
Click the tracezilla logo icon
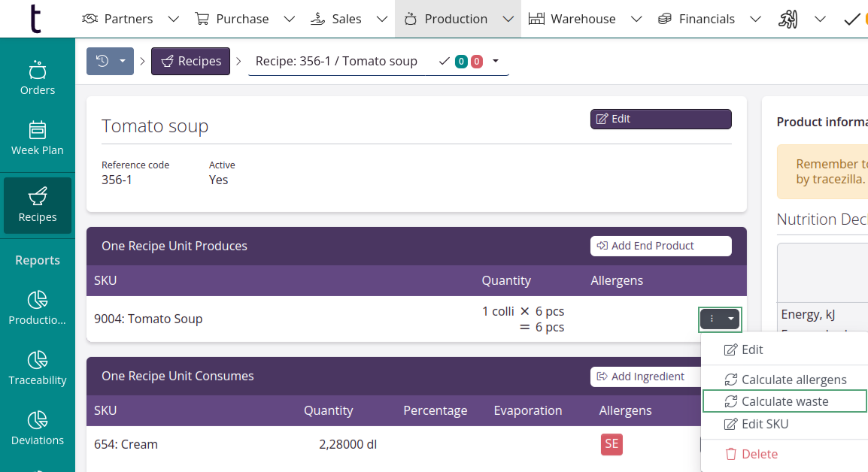35,19
